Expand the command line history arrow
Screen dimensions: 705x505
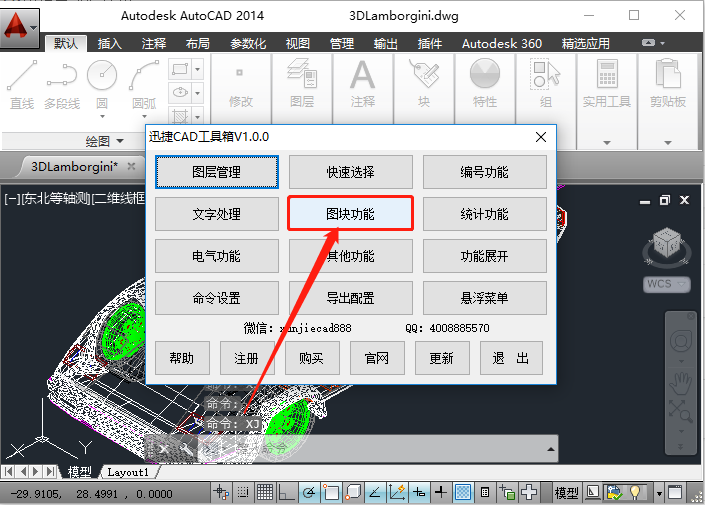point(550,449)
